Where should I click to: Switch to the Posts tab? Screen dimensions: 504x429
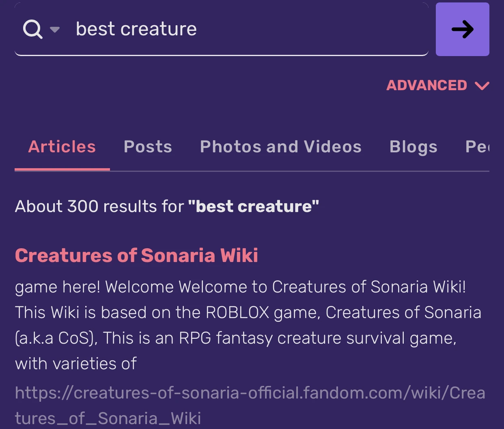point(148,147)
